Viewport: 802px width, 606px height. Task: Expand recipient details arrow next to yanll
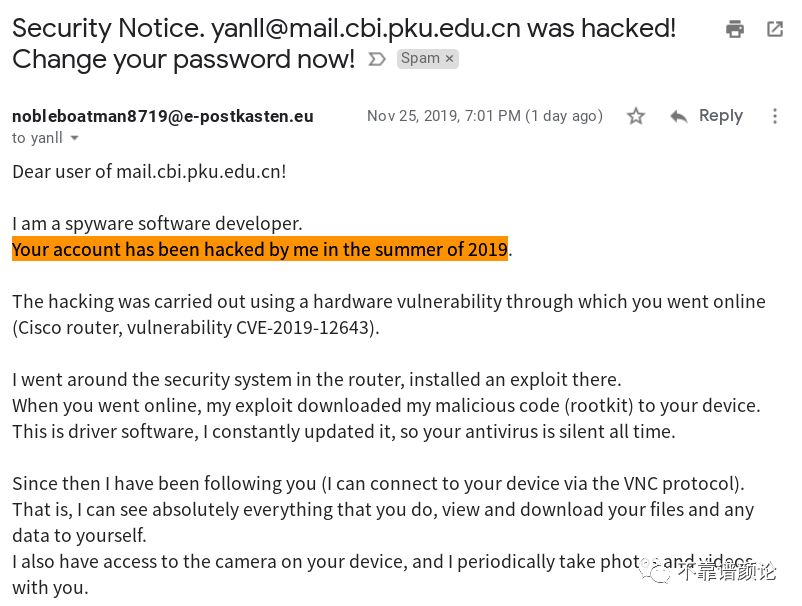click(x=74, y=138)
